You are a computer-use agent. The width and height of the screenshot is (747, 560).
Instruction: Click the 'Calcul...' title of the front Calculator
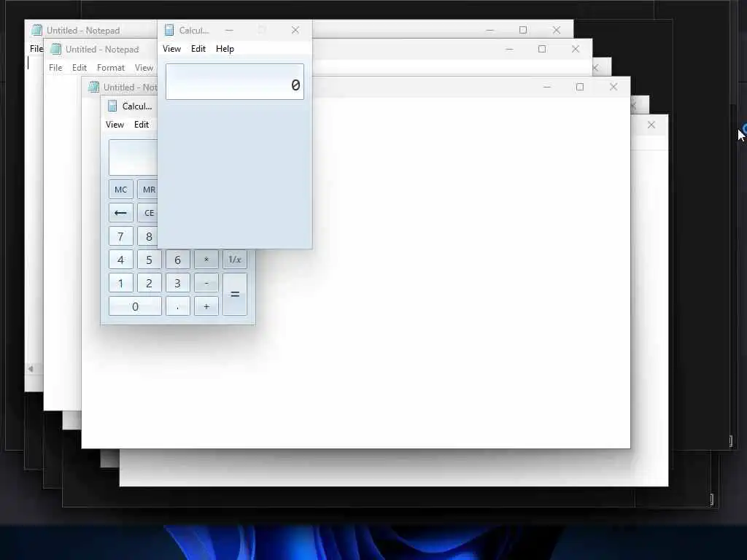(194, 30)
